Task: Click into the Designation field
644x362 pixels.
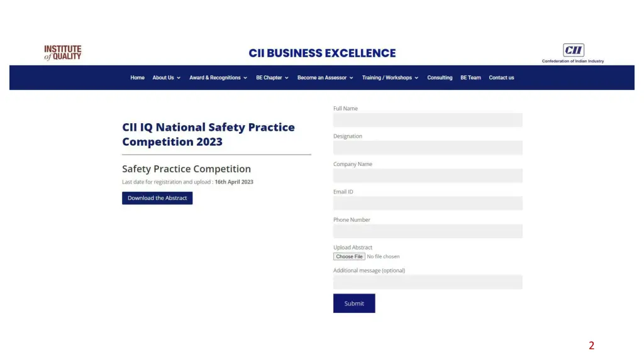Action: click(x=428, y=148)
